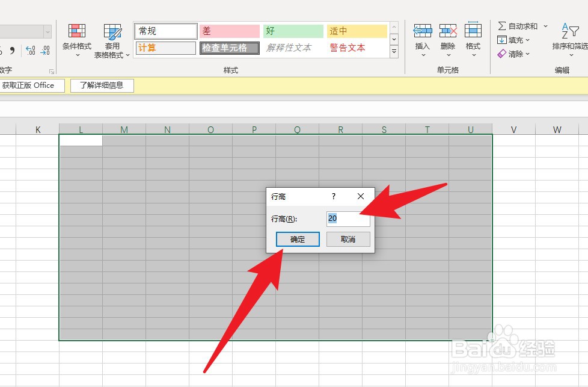The image size is (588, 387).
Task: Apply the 警告文本 cell style
Action: tap(357, 48)
